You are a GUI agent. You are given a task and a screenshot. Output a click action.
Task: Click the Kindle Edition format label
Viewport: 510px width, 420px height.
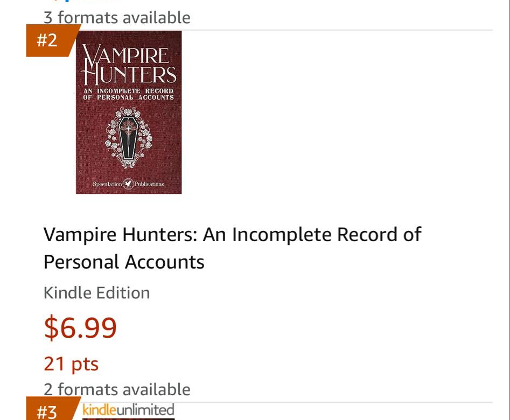click(96, 293)
